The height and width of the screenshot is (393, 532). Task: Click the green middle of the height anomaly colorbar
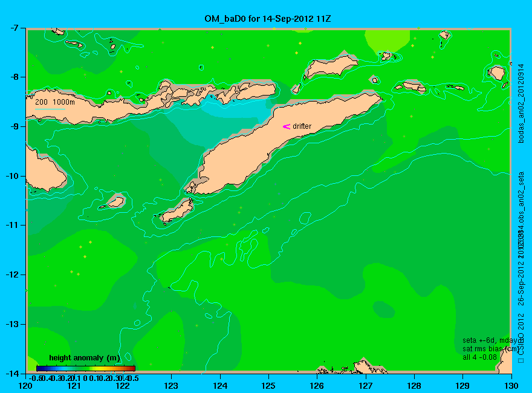[86, 368]
